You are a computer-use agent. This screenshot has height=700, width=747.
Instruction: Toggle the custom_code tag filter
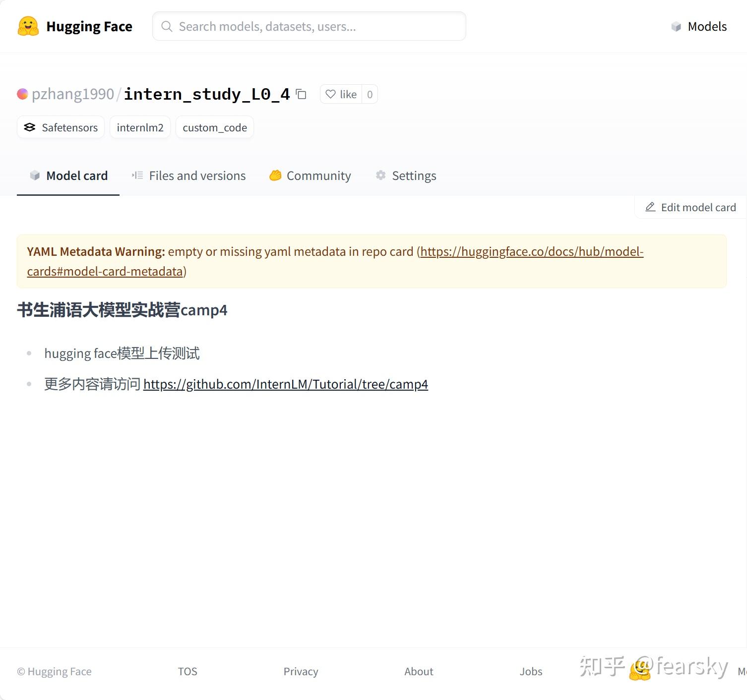(215, 127)
